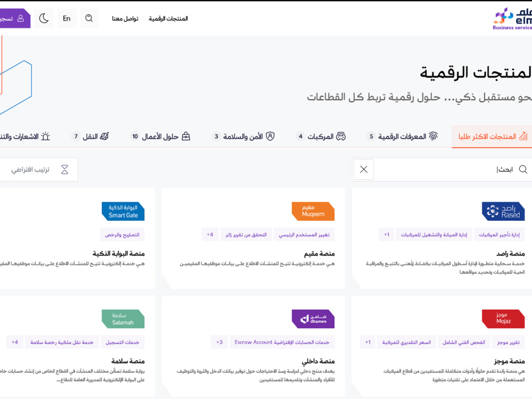The image size is (532, 399).
Task: Click the Escrow Account services tag
Action: [x=282, y=342]
